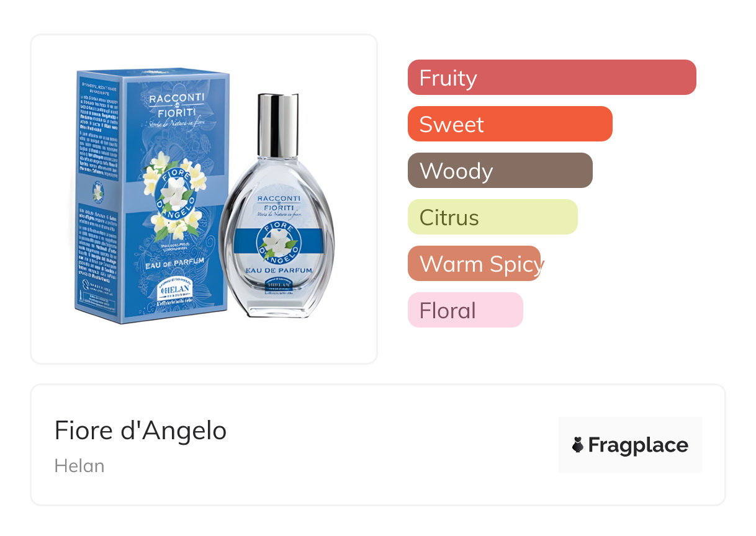Viewport: 756px width, 536px height.
Task: Select the Citrus accord bar
Action: pyautogui.click(x=493, y=217)
